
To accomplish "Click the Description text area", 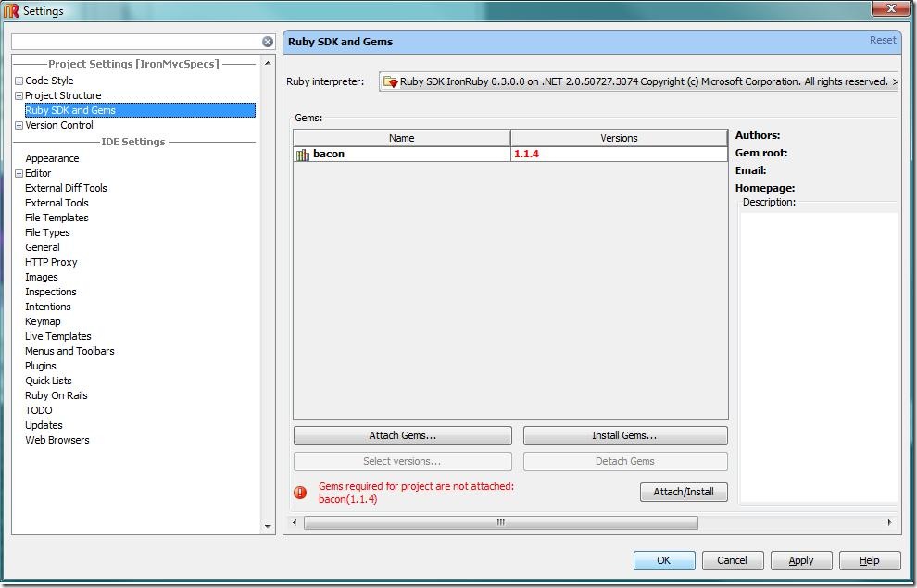I will tap(818, 357).
